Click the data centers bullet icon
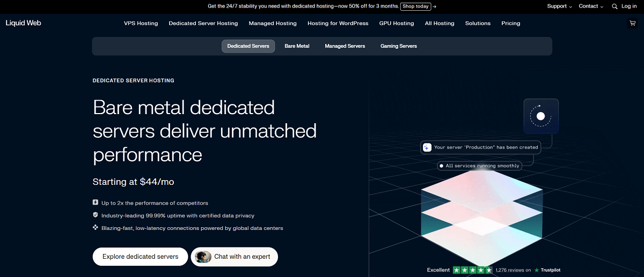The height and width of the screenshot is (277, 644). pyautogui.click(x=96, y=228)
